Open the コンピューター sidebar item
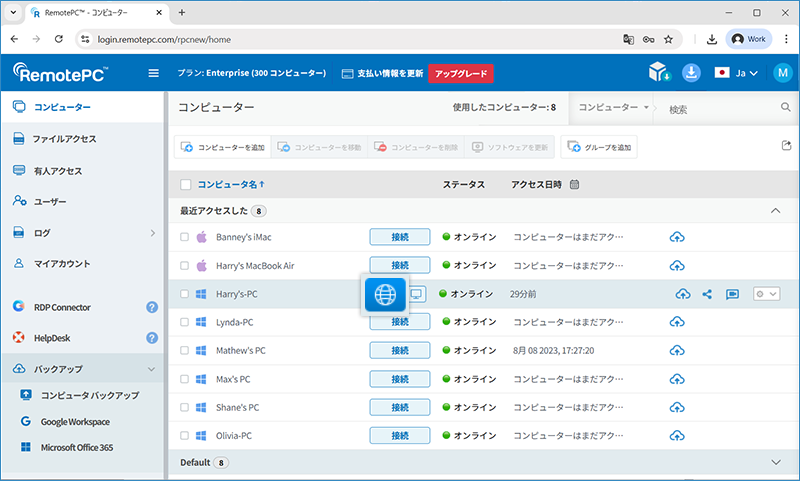This screenshot has width=800, height=481. [82, 107]
